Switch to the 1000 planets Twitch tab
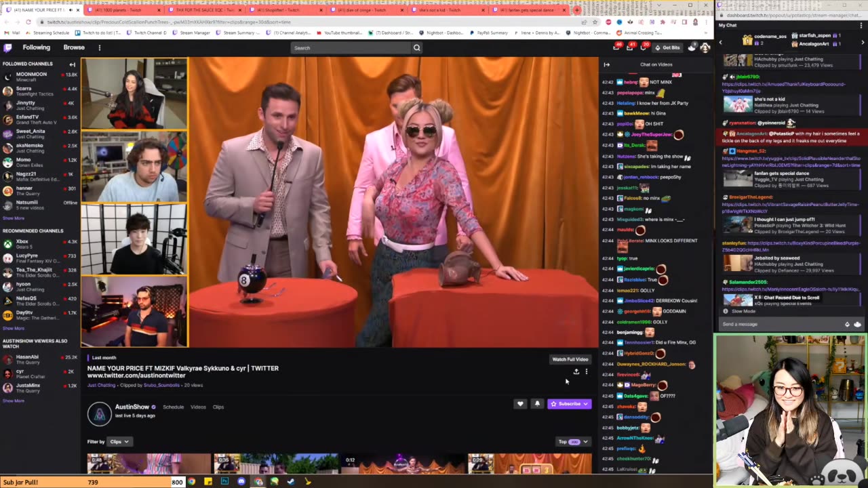The height and width of the screenshot is (488, 868). (x=123, y=10)
